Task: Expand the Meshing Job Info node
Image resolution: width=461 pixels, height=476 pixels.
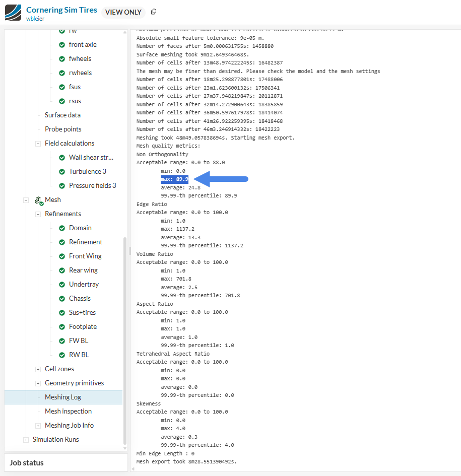Action: (38, 426)
